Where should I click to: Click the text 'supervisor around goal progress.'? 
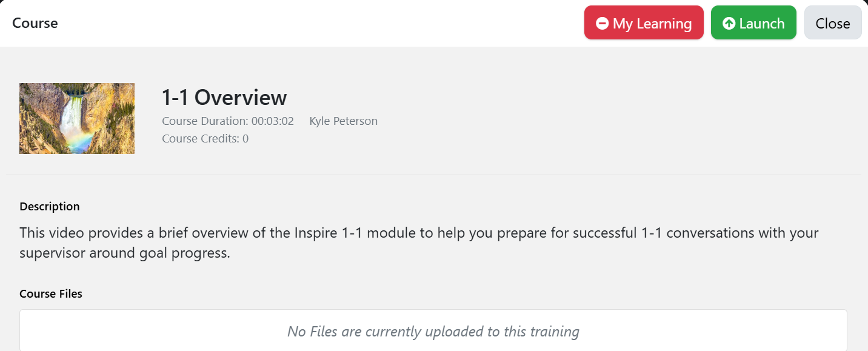pos(125,253)
